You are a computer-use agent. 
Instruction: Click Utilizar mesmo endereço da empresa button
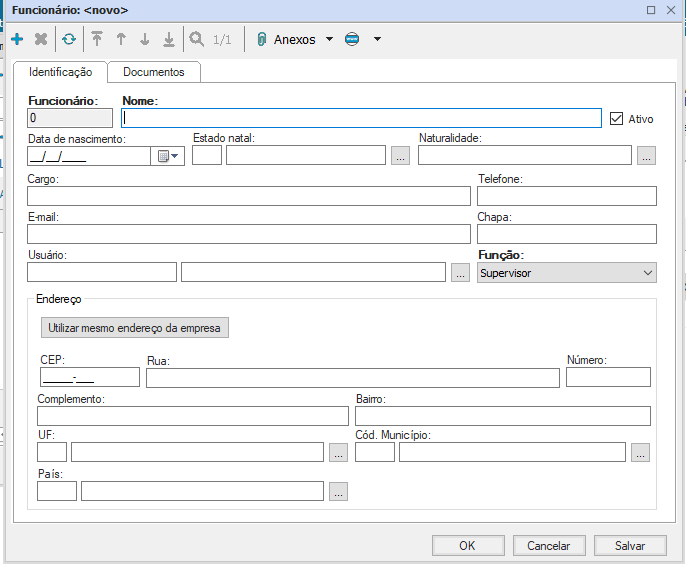pyautogui.click(x=135, y=328)
